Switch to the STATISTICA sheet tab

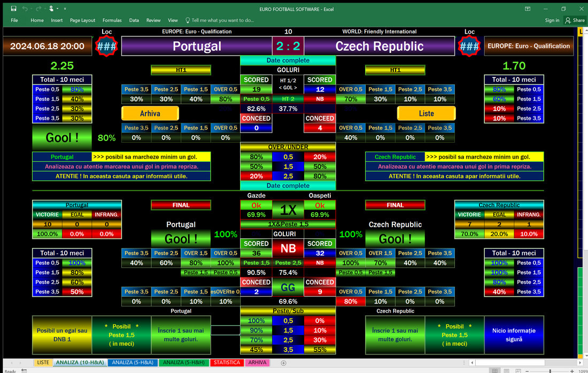(227, 363)
